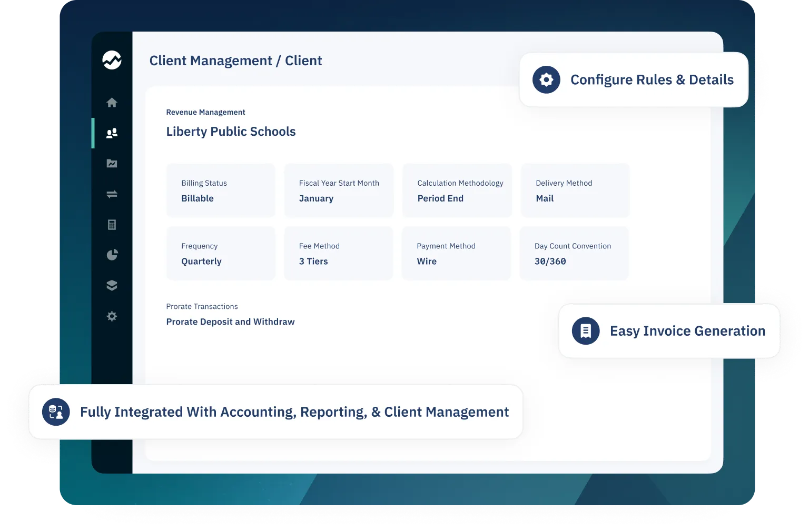Select the Day Count Convention card
This screenshot has width=809, height=532.
pos(574,253)
